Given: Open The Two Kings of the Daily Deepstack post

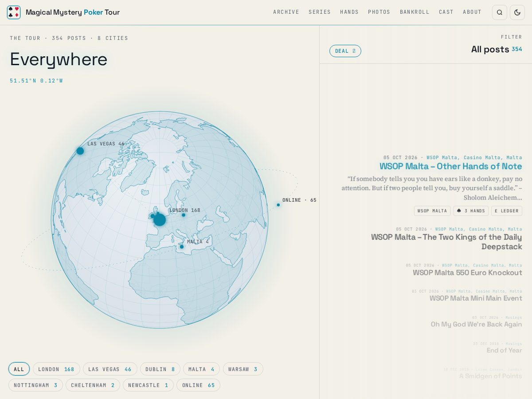Looking at the screenshot, I should click(x=446, y=242).
